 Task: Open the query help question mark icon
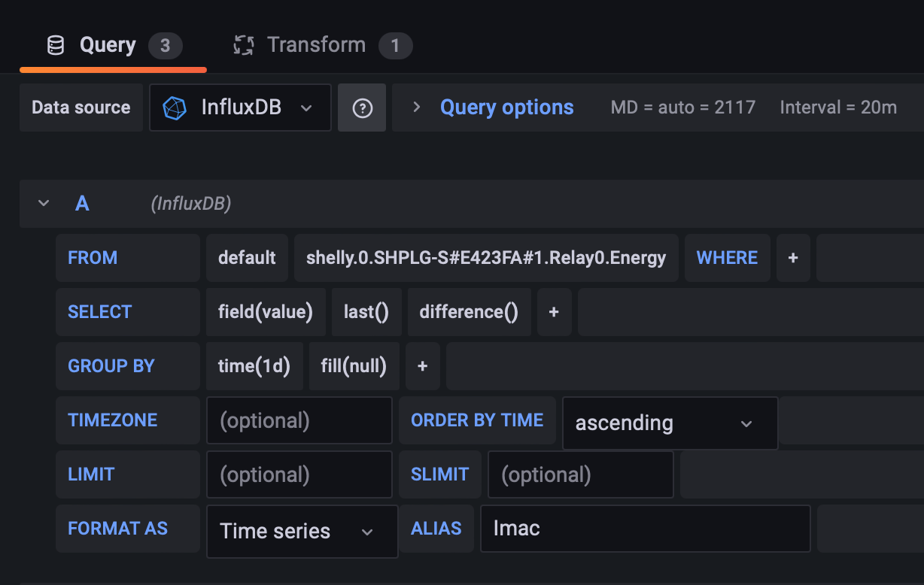pos(362,108)
